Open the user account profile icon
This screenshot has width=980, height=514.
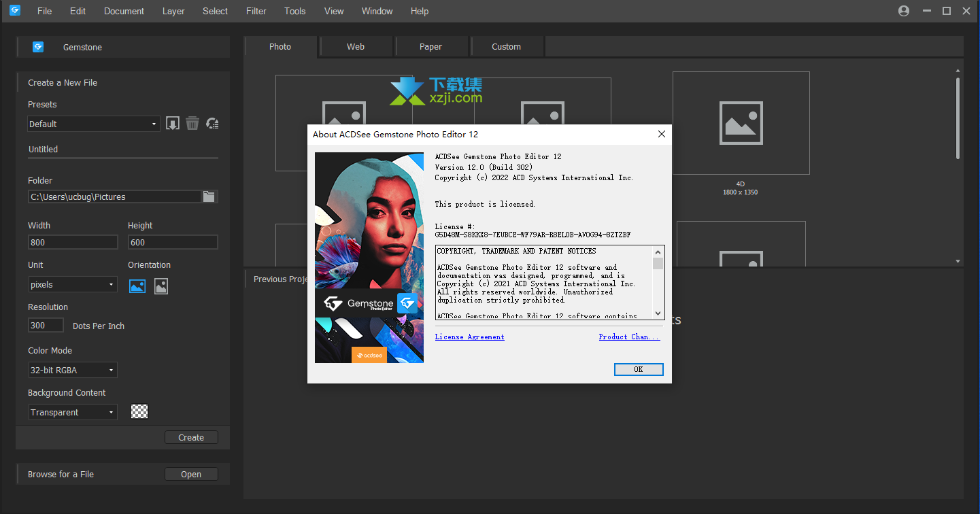click(x=904, y=11)
